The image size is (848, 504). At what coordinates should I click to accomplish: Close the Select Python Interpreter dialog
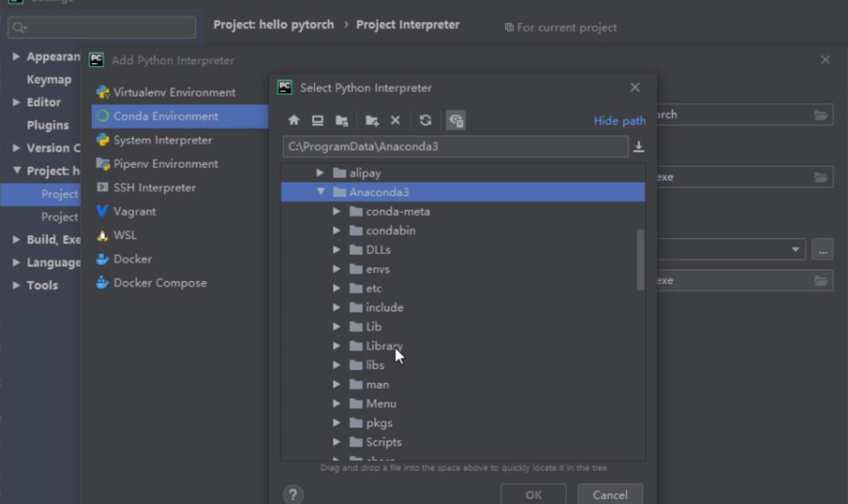pos(635,87)
